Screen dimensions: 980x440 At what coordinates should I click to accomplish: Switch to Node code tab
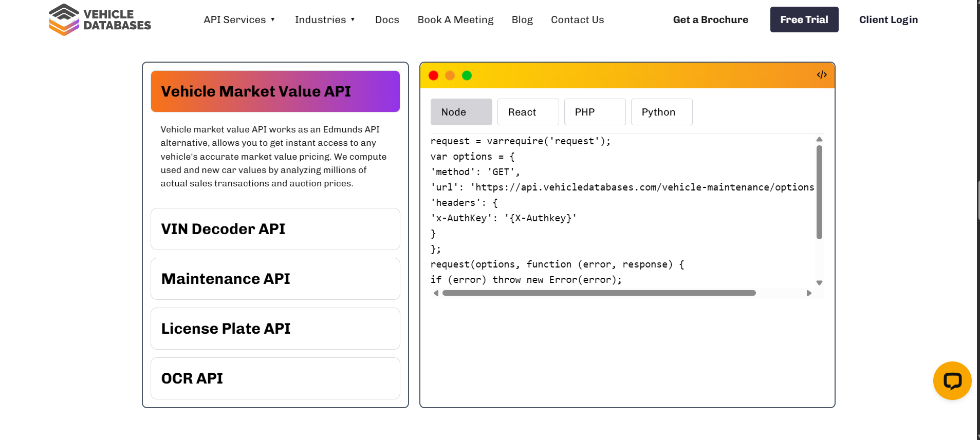pyautogui.click(x=461, y=112)
